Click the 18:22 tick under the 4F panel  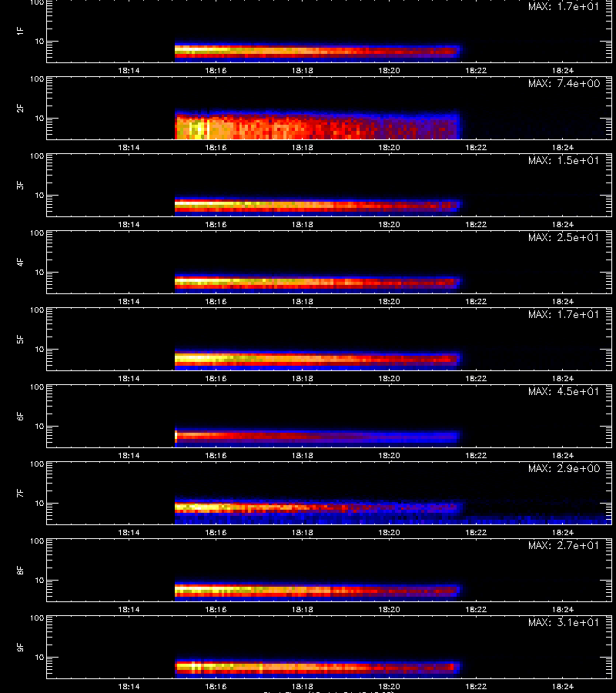[476, 301]
